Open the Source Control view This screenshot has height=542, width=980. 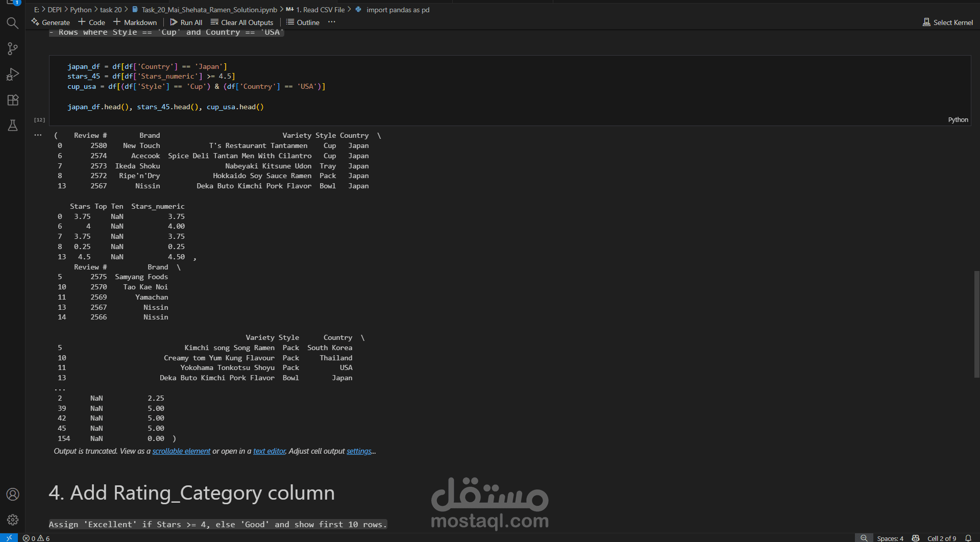[13, 48]
